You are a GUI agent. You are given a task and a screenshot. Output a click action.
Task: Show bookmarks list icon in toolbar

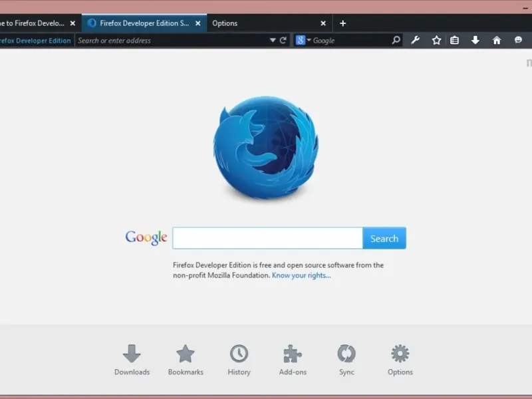click(x=455, y=41)
